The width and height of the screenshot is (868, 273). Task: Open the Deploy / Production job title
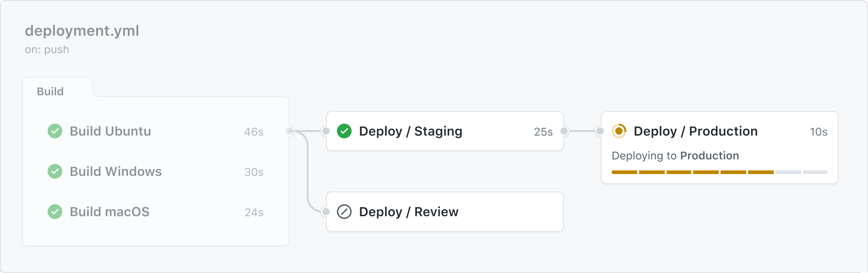pyautogui.click(x=695, y=131)
